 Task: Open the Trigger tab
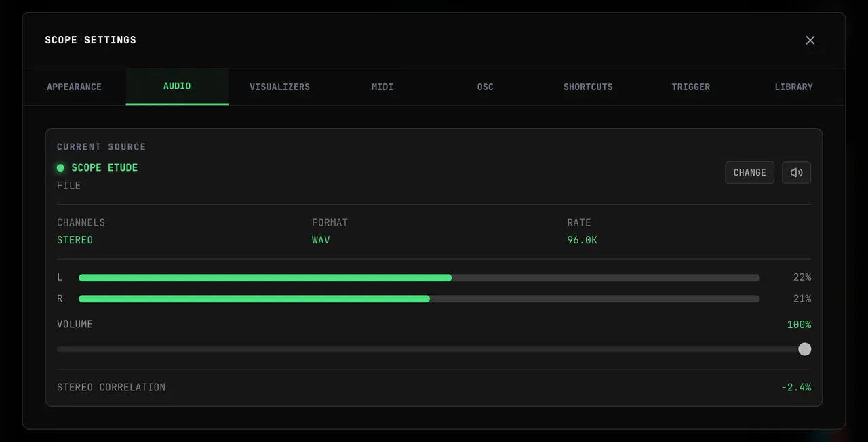(691, 87)
